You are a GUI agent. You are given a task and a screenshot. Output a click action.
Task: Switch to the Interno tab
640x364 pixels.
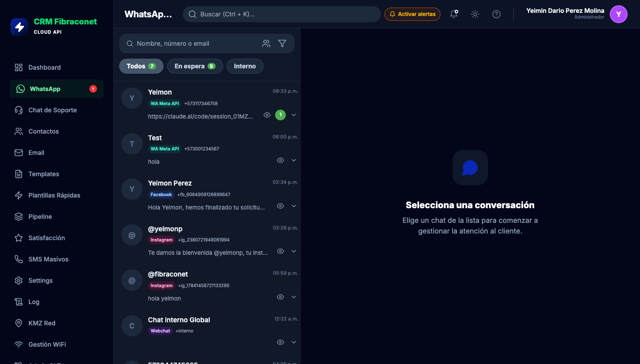click(245, 66)
